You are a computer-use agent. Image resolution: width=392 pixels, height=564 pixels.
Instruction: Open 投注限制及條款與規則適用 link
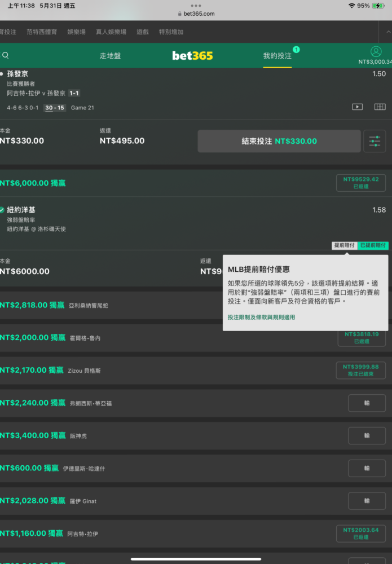coord(262,317)
